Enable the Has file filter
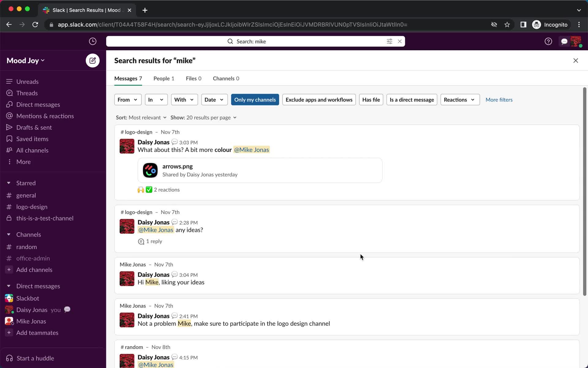Image resolution: width=588 pixels, height=368 pixels. coord(371,99)
